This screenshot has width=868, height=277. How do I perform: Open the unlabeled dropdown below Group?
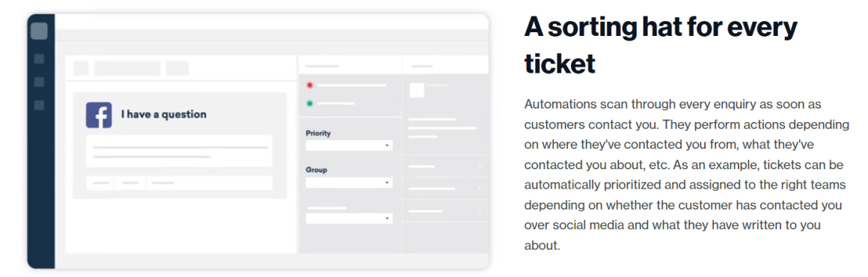[x=349, y=219]
